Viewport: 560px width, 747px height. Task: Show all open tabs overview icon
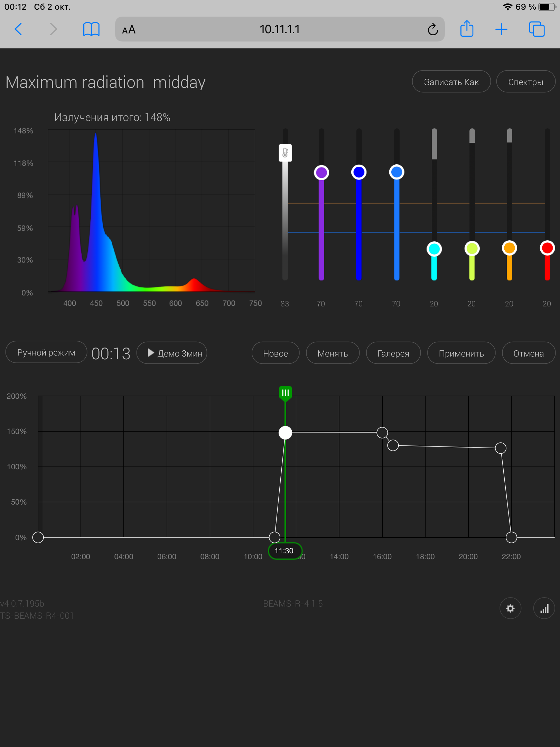coord(536,29)
